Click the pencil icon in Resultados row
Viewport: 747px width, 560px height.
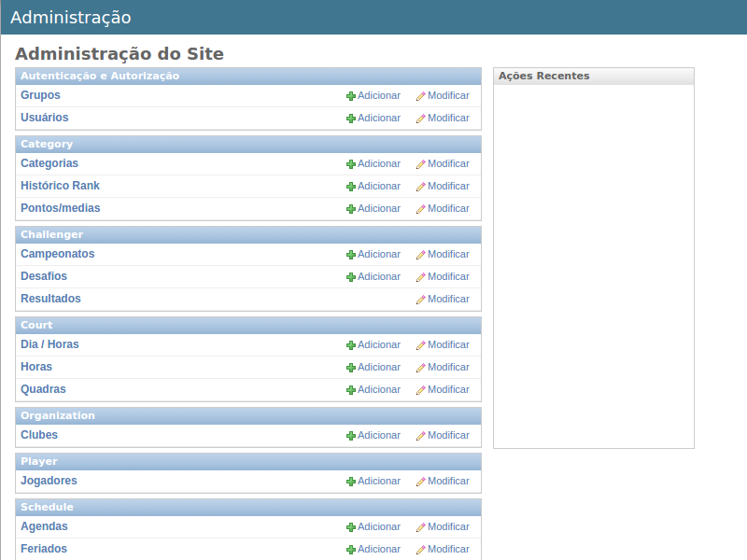pyautogui.click(x=421, y=300)
